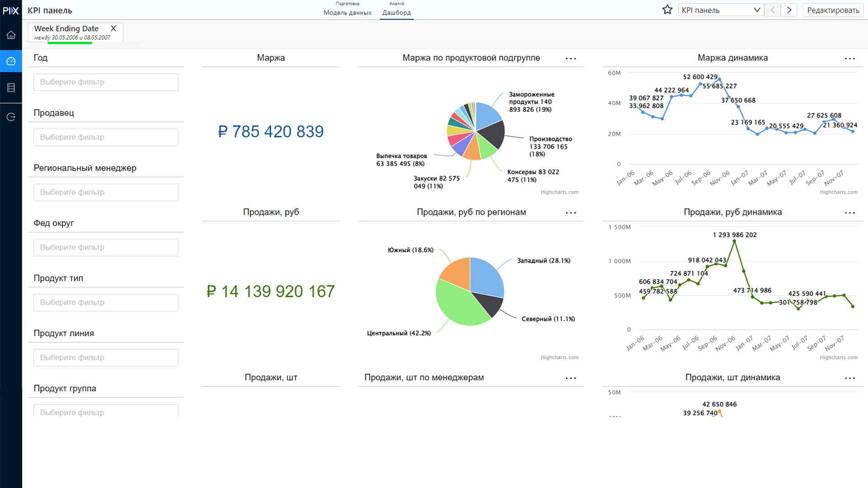Image resolution: width=868 pixels, height=488 pixels.
Task: Click the Продукт линия filter field
Action: point(106,358)
